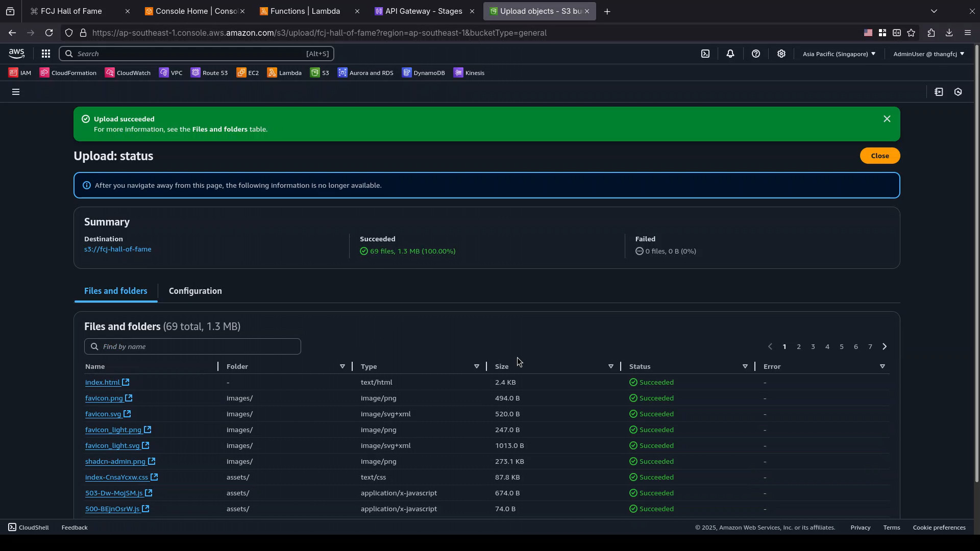This screenshot has width=980, height=551.
Task: Go to page 2 of files
Action: tap(799, 346)
